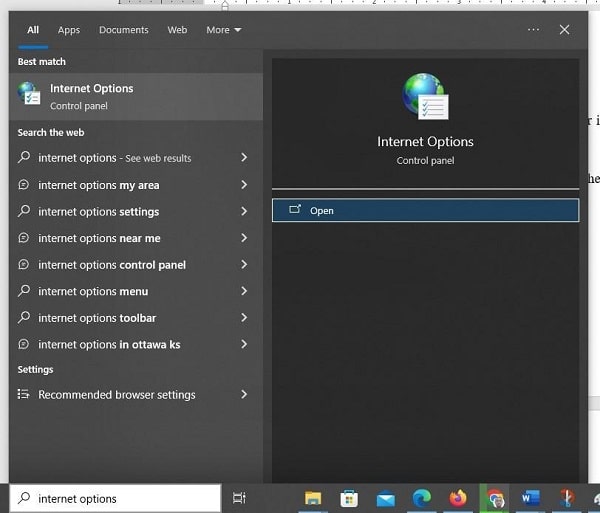This screenshot has width=600, height=513.
Task: Click settings list icon beside Recommended browser settings
Action: (23, 394)
